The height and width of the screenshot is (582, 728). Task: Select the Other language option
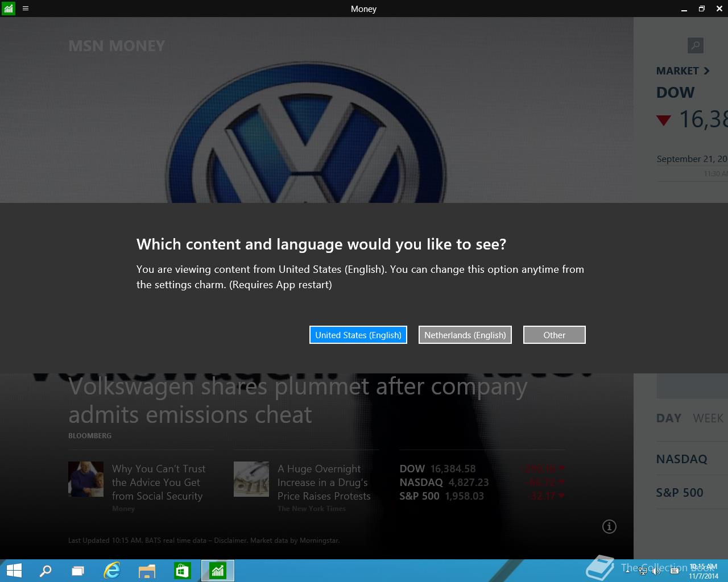[x=555, y=335]
